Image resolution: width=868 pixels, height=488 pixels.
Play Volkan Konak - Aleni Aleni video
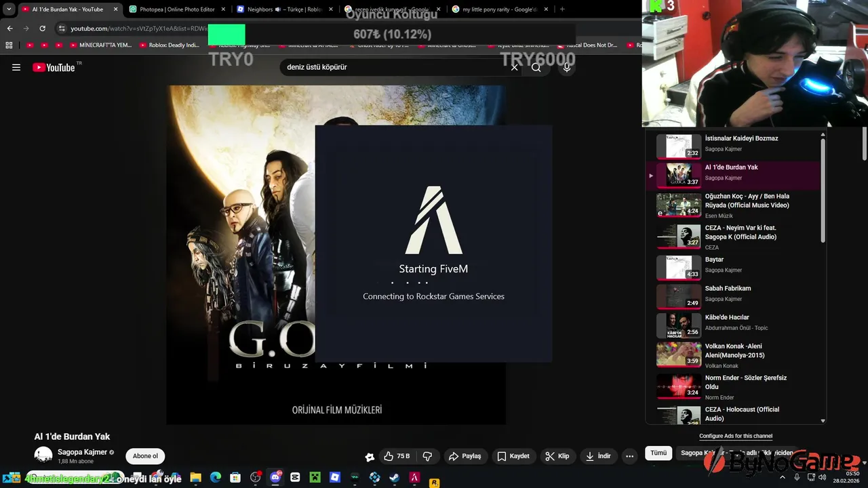tap(735, 356)
